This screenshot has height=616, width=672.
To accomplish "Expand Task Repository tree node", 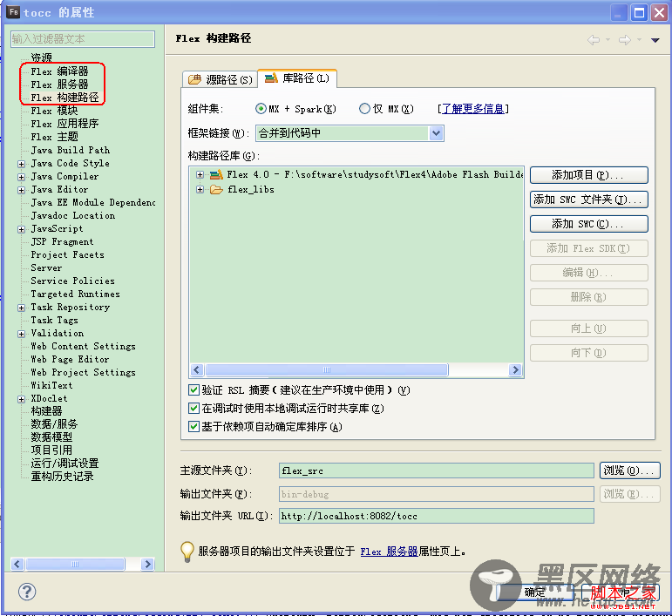I will pos(21,308).
